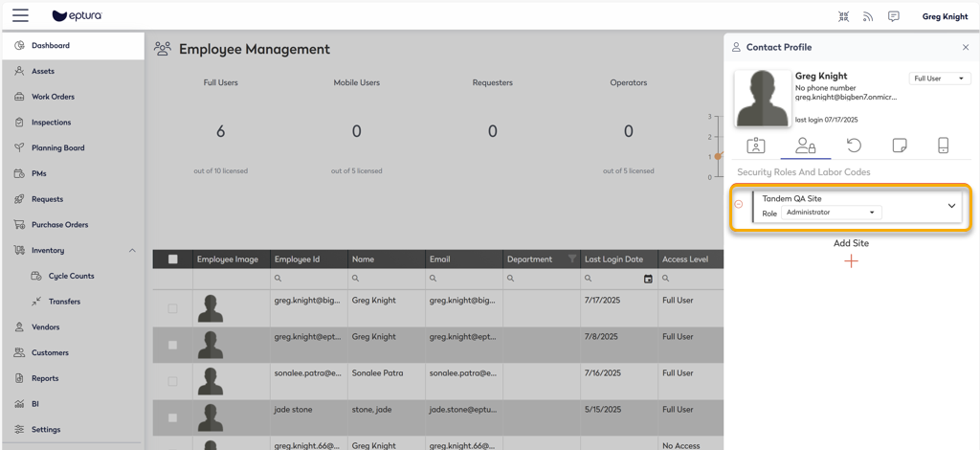Click the Department column filter icon
Screen dimensions: 980x450
571,259
